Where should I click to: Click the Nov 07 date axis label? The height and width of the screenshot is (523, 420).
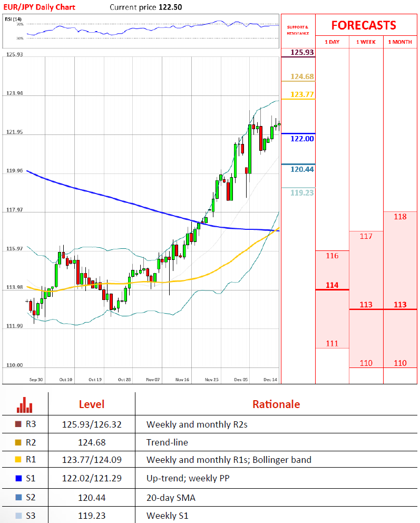(x=153, y=380)
